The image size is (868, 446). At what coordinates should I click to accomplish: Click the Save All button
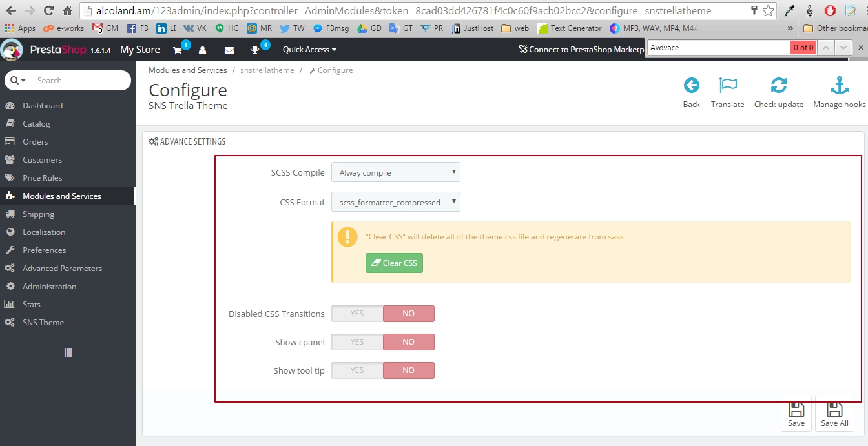(834, 413)
